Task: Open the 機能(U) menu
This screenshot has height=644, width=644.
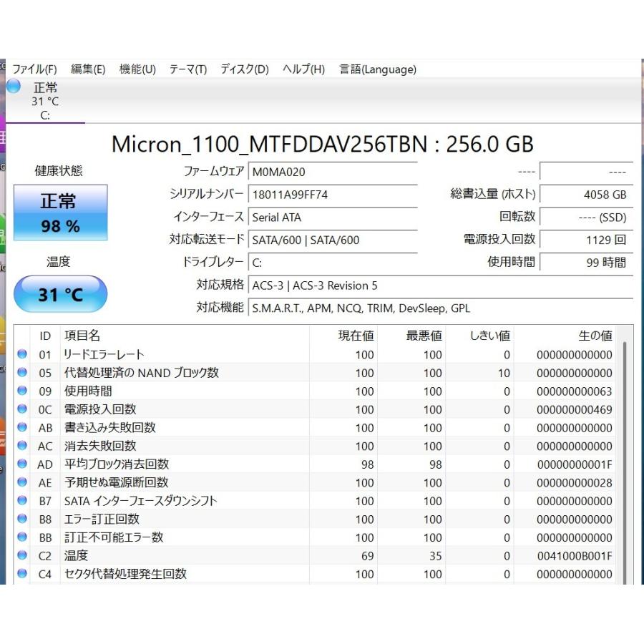Action: tap(137, 69)
